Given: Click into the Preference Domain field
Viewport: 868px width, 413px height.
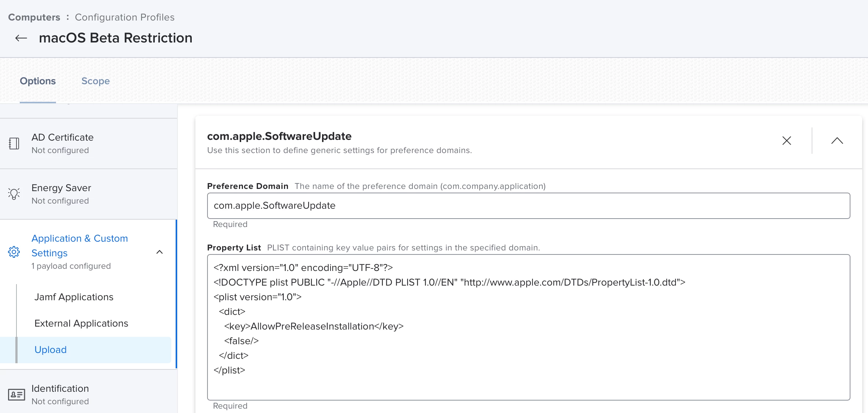Looking at the screenshot, I should point(528,206).
